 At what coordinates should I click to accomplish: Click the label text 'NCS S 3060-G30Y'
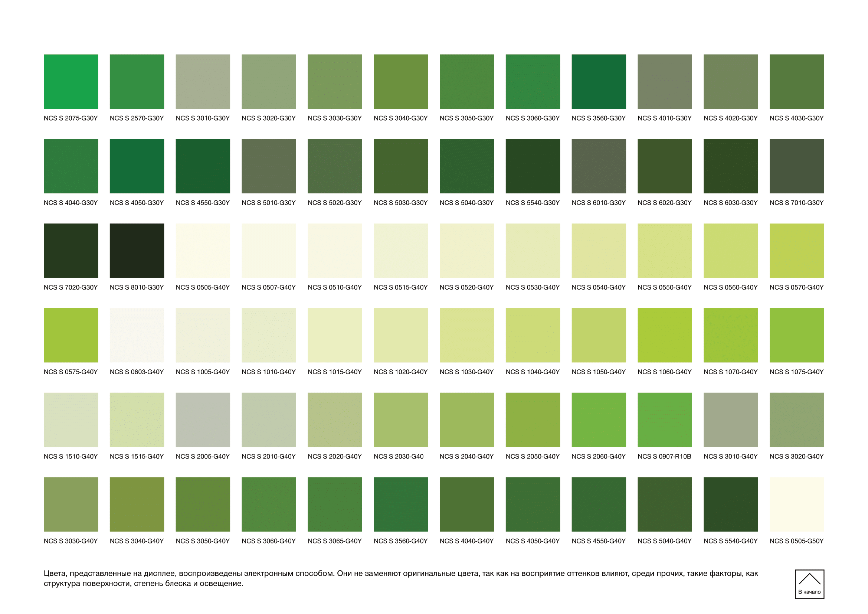pos(533,118)
